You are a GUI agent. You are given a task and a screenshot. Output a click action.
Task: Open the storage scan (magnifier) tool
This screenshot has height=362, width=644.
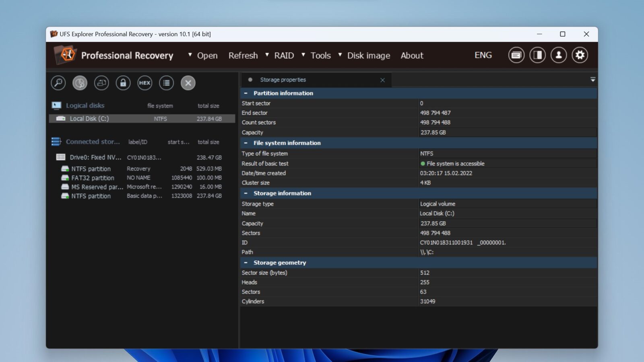pos(58,83)
